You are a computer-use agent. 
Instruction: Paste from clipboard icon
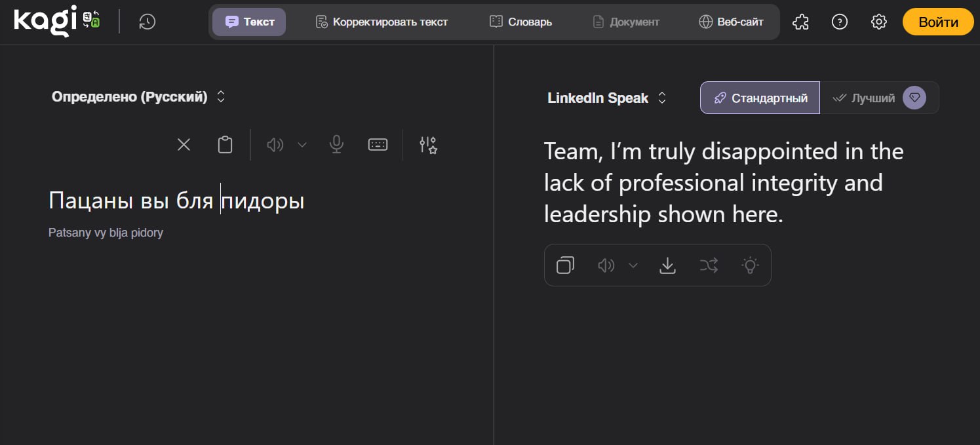pos(225,145)
